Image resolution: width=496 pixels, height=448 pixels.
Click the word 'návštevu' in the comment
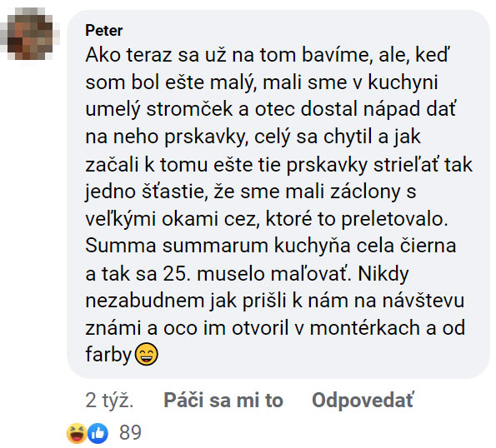423,300
